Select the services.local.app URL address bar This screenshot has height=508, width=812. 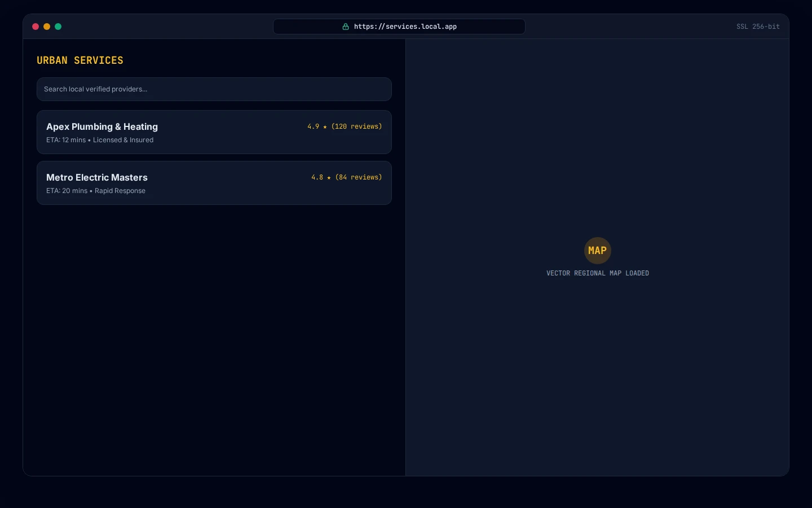point(399,27)
